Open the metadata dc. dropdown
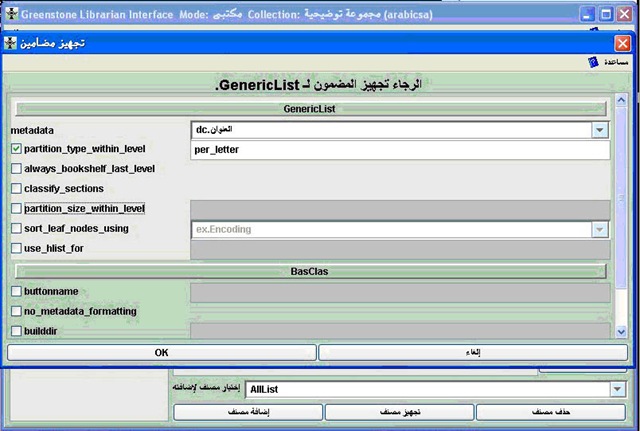640x431 pixels. [600, 130]
